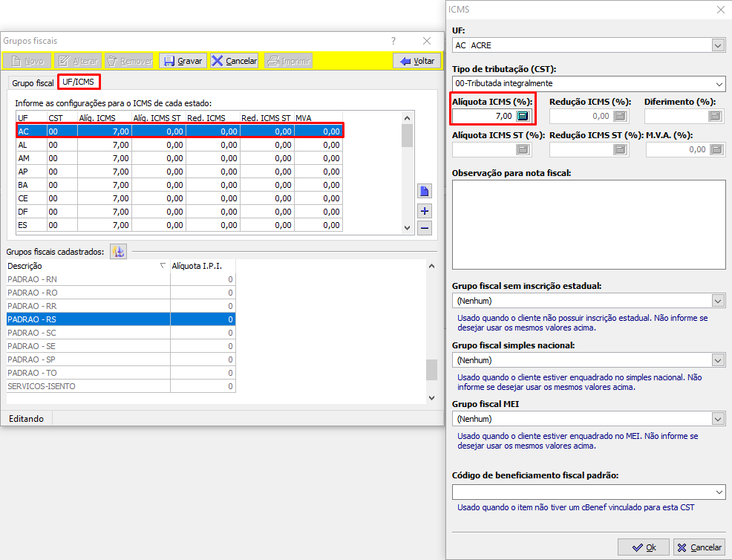Open the calculator for Redução ICMS field
Screen dimensions: 732x560
tap(620, 116)
